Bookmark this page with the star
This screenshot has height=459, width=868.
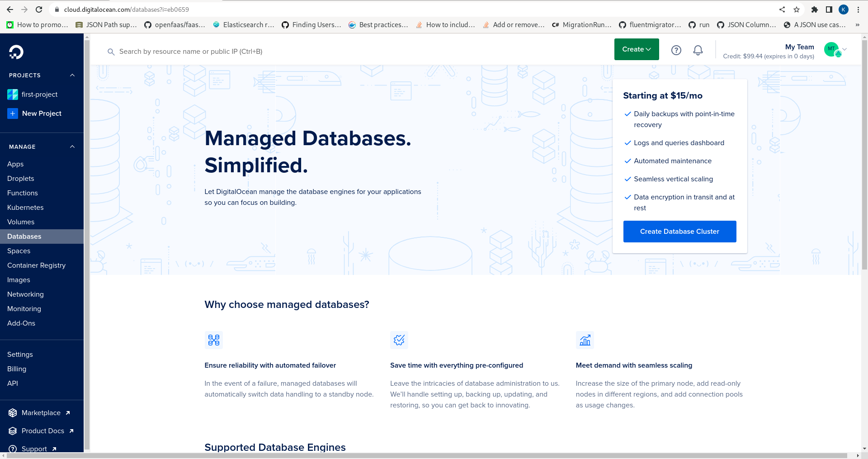click(797, 9)
